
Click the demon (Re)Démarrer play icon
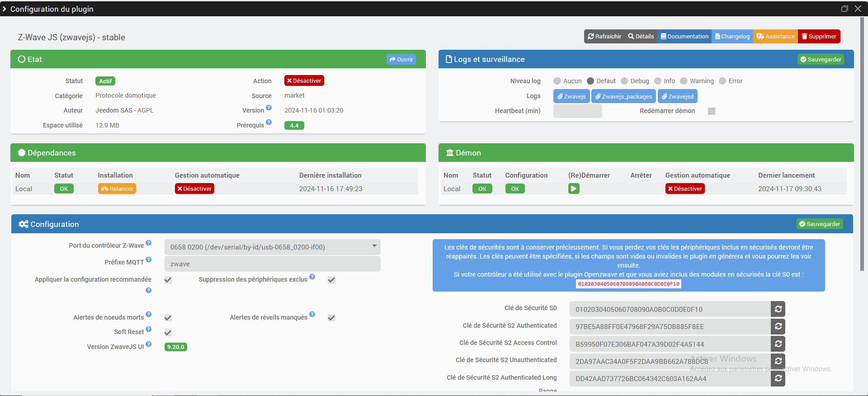pos(574,189)
